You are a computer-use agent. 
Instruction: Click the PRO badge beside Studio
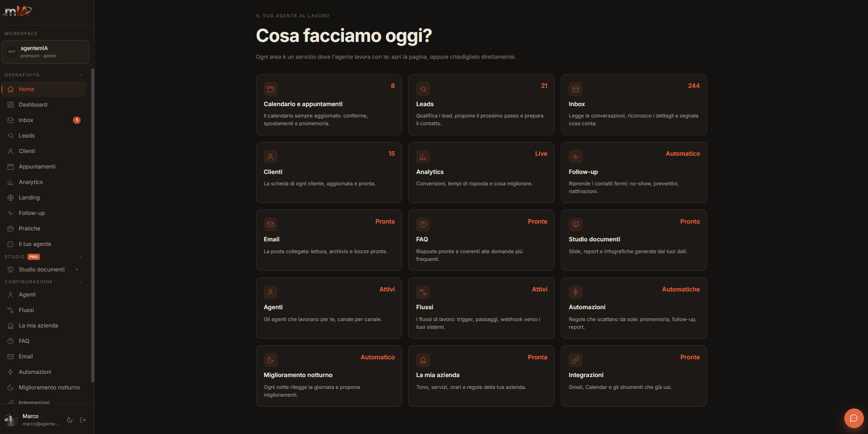pos(34,257)
